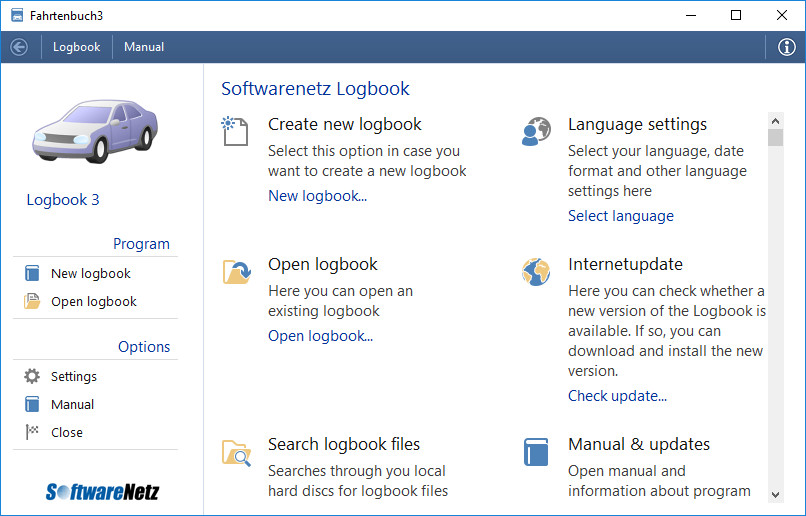Open Manual from the sidebar Options
806x516 pixels.
pos(72,404)
